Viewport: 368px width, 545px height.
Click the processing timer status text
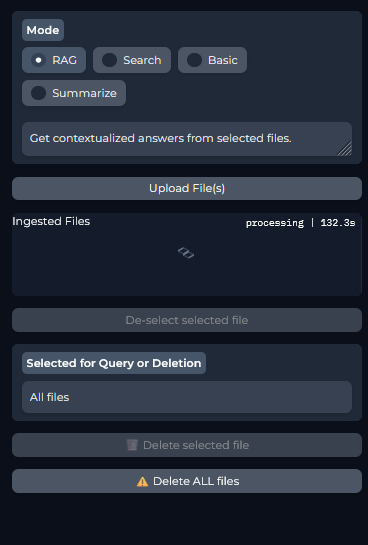click(x=300, y=223)
